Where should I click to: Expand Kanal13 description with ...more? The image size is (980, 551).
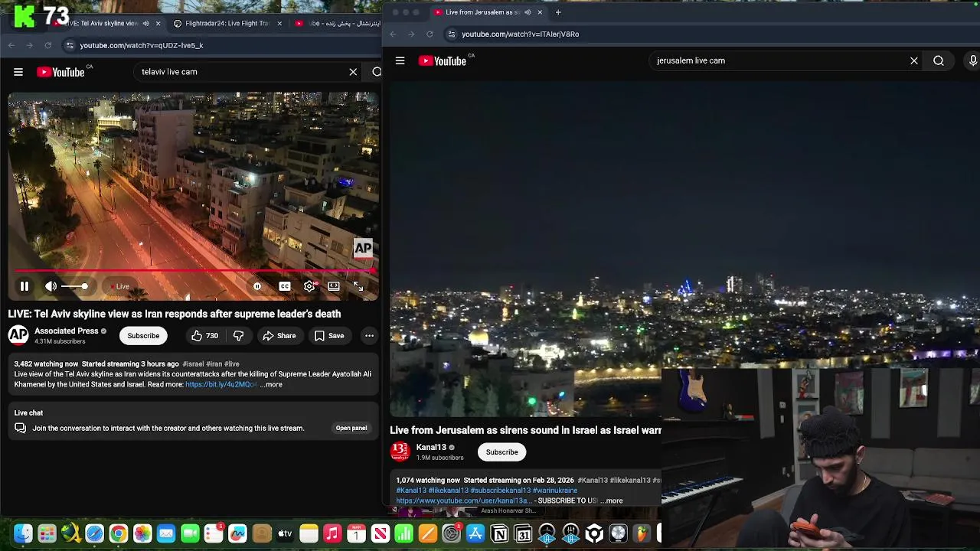click(x=612, y=500)
